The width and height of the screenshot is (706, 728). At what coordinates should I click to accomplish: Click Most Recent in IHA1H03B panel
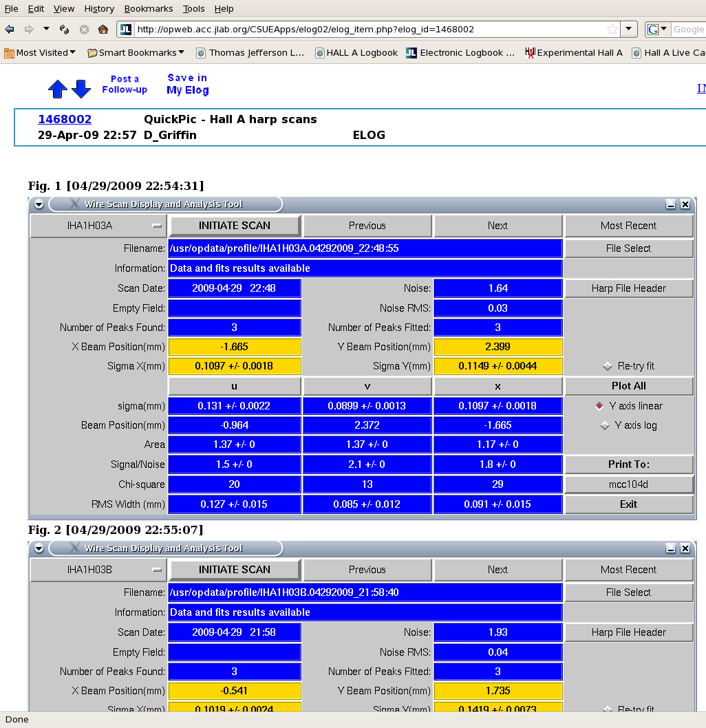(x=628, y=570)
